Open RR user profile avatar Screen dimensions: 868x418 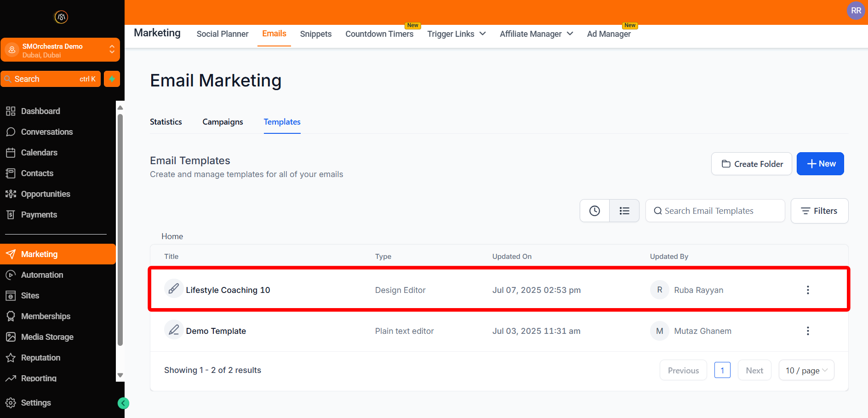point(856,11)
